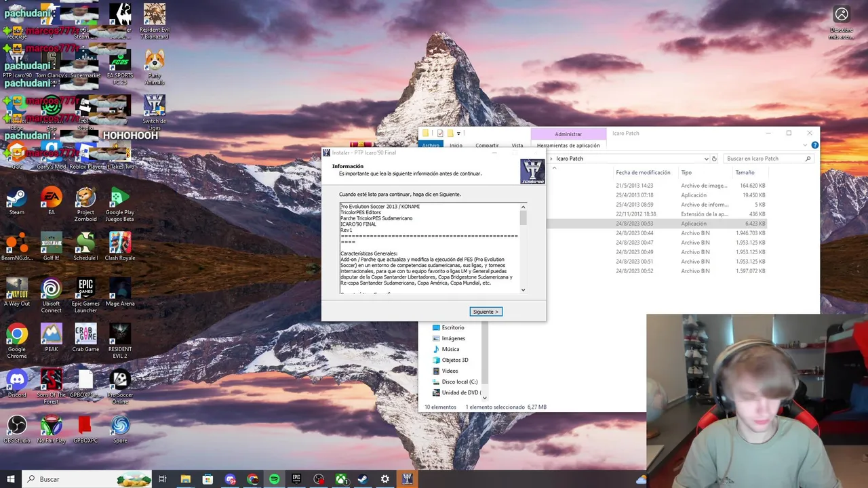The height and width of the screenshot is (488, 868).
Task: Open Explorer help question mark icon
Action: (x=814, y=145)
